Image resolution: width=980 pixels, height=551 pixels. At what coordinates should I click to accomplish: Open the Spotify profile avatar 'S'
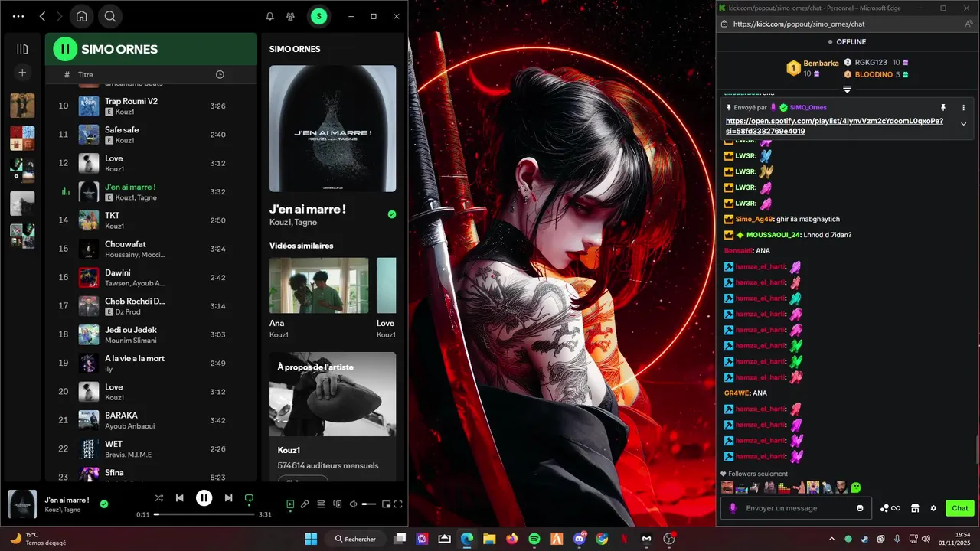319,16
